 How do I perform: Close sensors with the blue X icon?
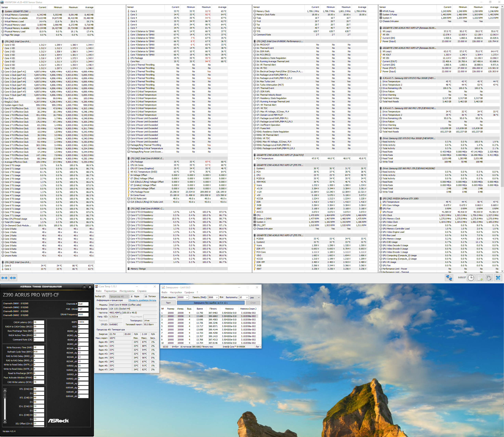point(498,277)
